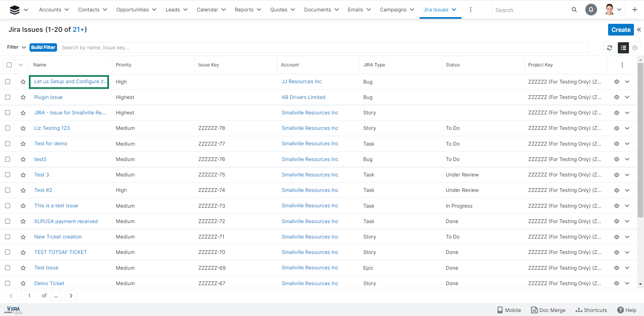644x316 pixels.
Task: Collapse side panel with double chevron
Action: [x=639, y=30]
